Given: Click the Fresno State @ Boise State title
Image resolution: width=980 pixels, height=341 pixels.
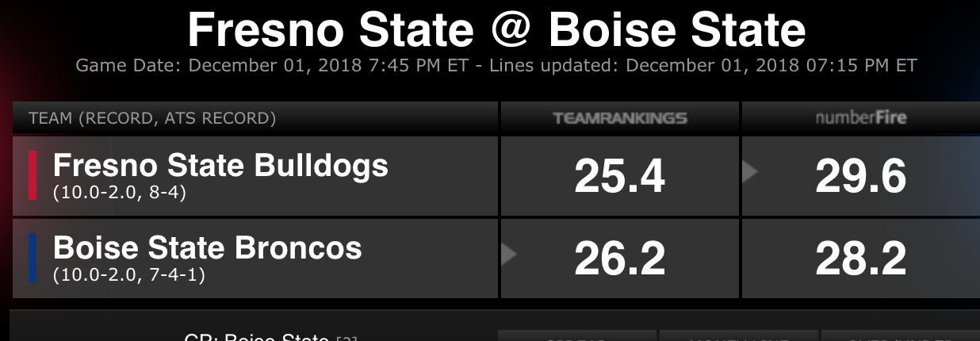Looking at the screenshot, I should point(496,30).
